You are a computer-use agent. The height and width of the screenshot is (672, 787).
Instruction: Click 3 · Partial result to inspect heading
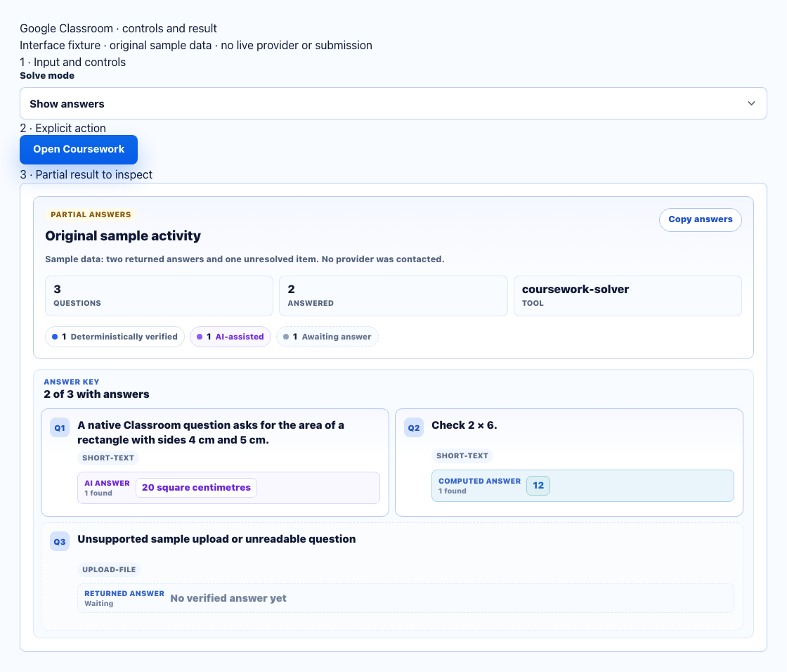[x=86, y=174]
